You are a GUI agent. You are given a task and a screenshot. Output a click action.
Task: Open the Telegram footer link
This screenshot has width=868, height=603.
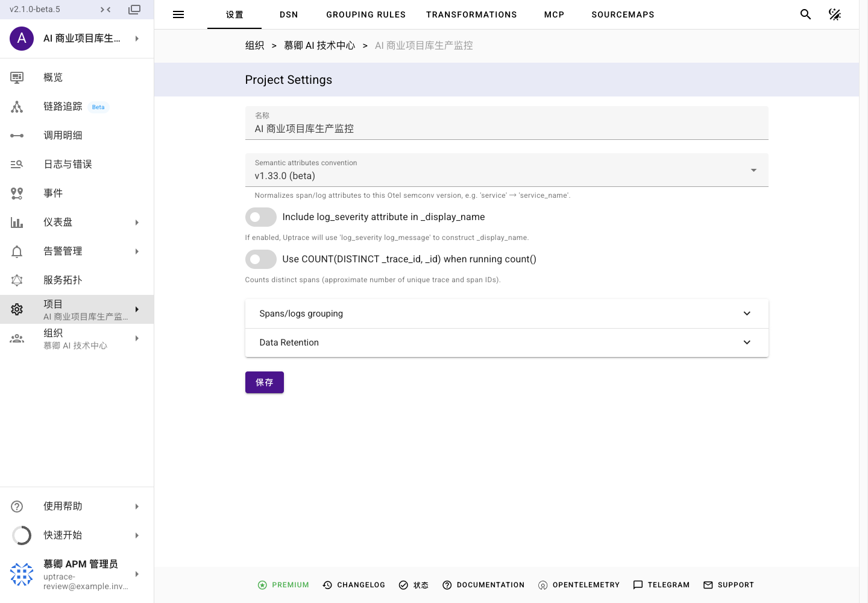[x=661, y=585]
